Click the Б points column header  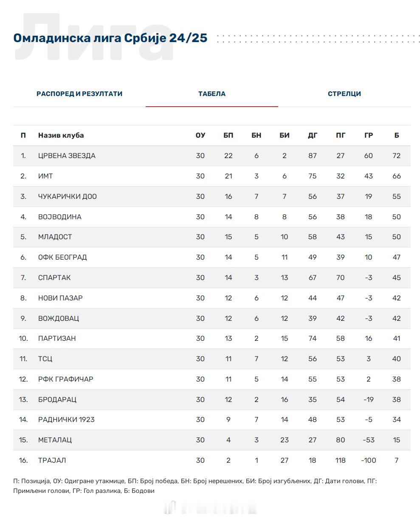(397, 135)
